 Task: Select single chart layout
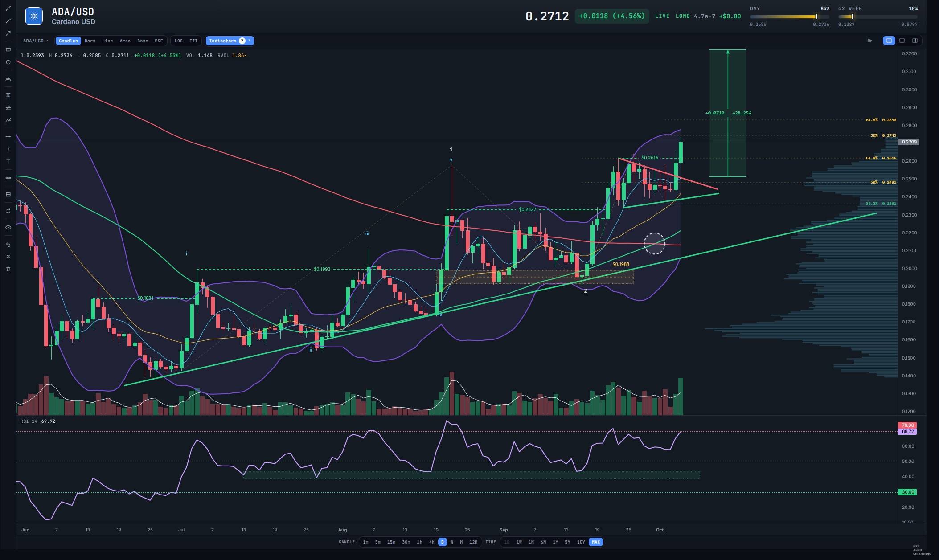coord(889,41)
